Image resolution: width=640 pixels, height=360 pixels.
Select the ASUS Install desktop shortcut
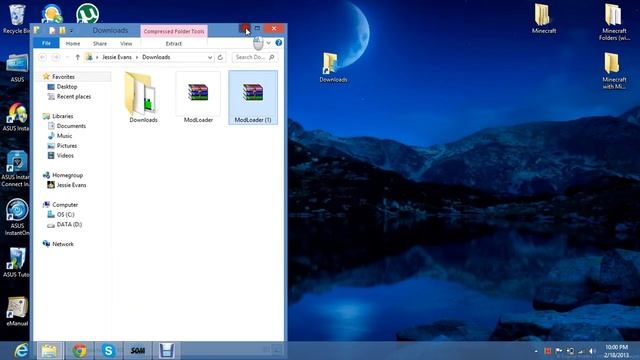(x=16, y=117)
